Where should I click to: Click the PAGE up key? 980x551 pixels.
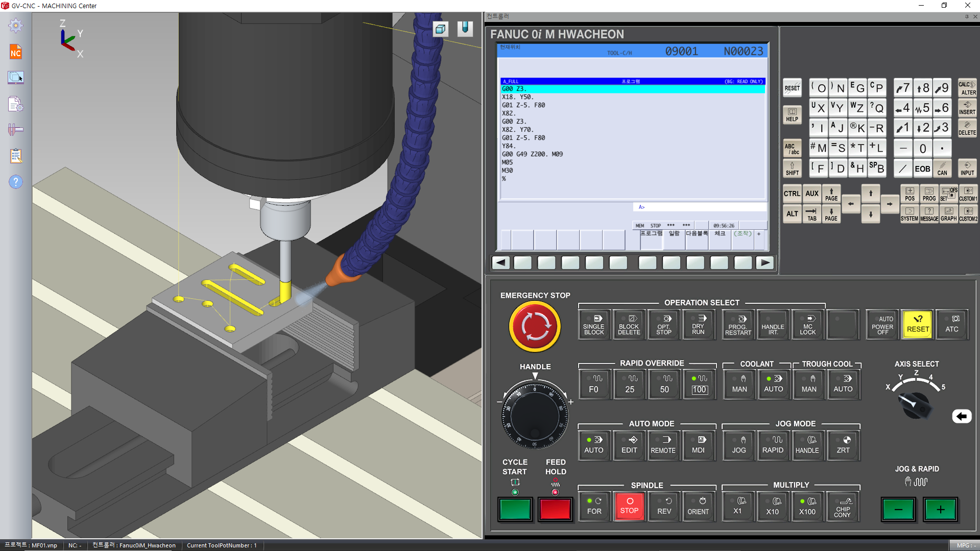click(831, 194)
